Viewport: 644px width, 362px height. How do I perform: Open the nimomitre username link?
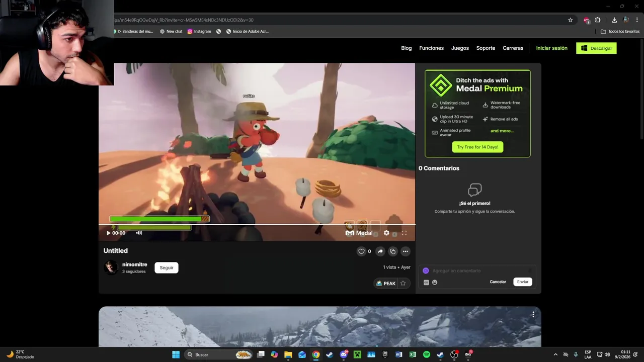pyautogui.click(x=135, y=264)
